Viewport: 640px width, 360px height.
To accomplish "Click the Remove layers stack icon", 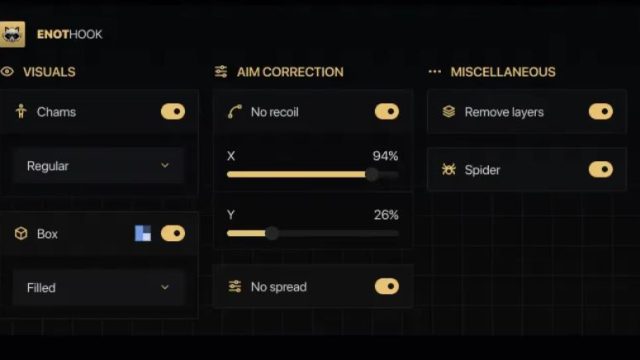I will (449, 111).
